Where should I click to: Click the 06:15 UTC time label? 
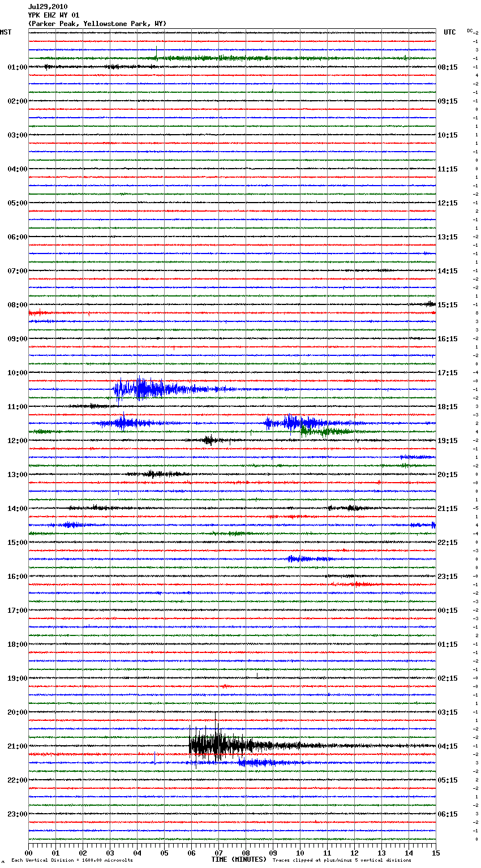pos(448,814)
